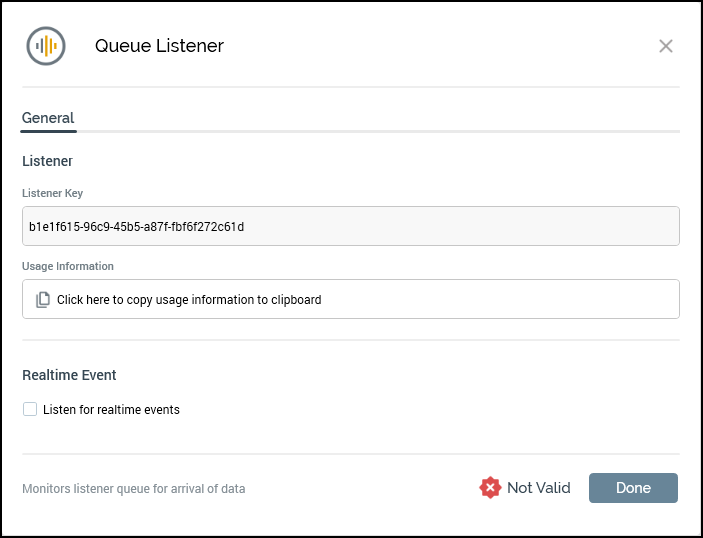This screenshot has height=538, width=703.
Task: Enable the realtime events checkbox
Action: (x=30, y=409)
